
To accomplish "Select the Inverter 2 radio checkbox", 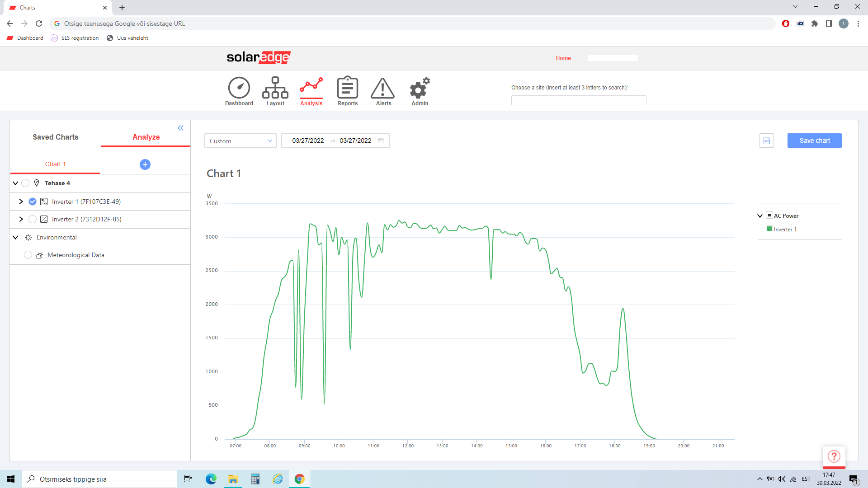I will tap(33, 219).
